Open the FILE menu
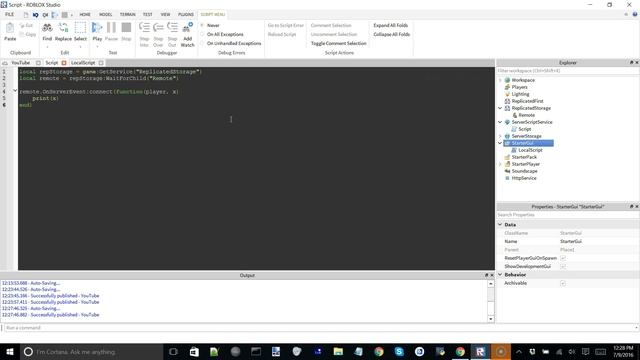This screenshot has height=360, width=640. click(9, 14)
